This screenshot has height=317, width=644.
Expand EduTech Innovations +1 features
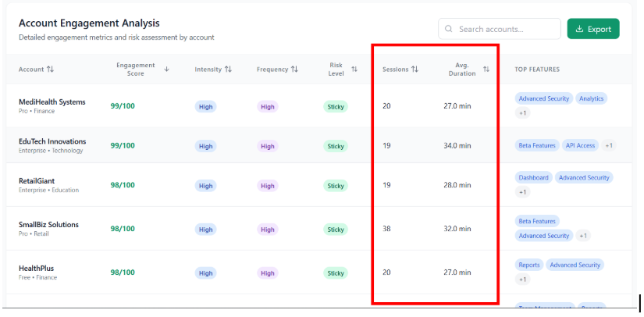pyautogui.click(x=609, y=145)
